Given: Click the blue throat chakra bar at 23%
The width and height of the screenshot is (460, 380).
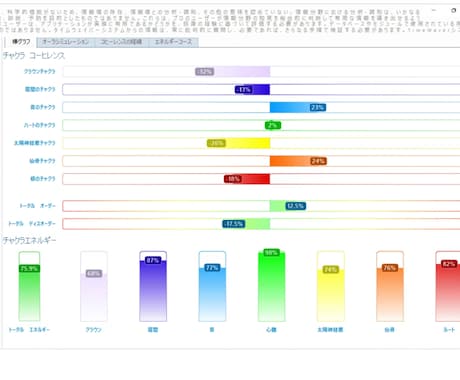Looking at the screenshot, I should click(298, 107).
